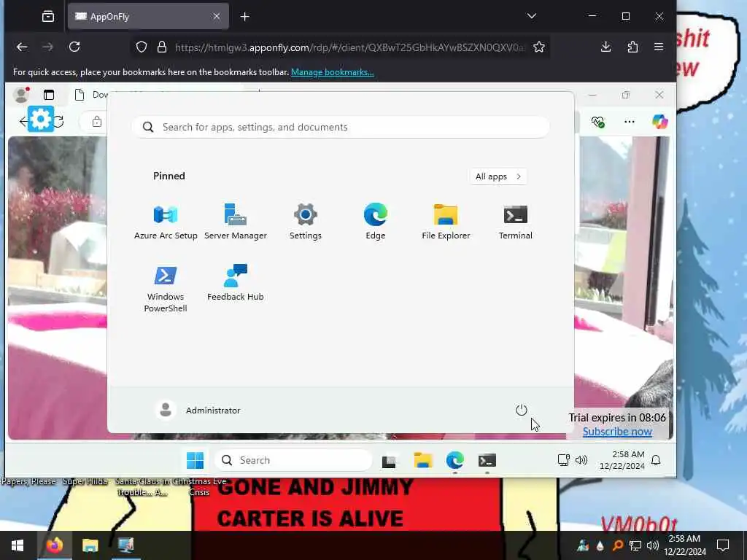Click the host Windows Start button

18,545
